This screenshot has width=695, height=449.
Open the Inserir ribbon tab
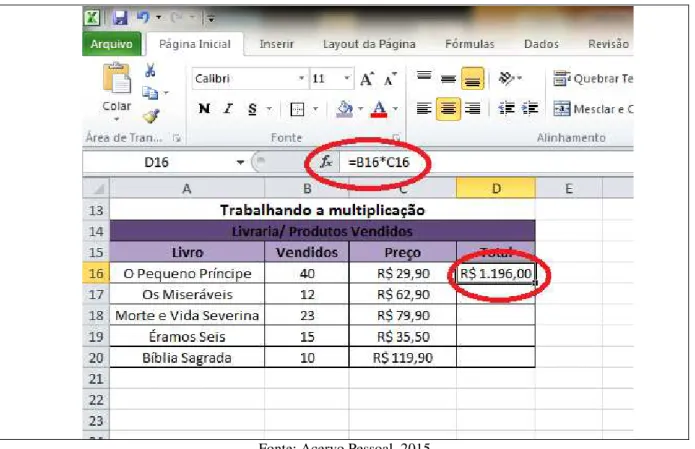[x=277, y=44]
